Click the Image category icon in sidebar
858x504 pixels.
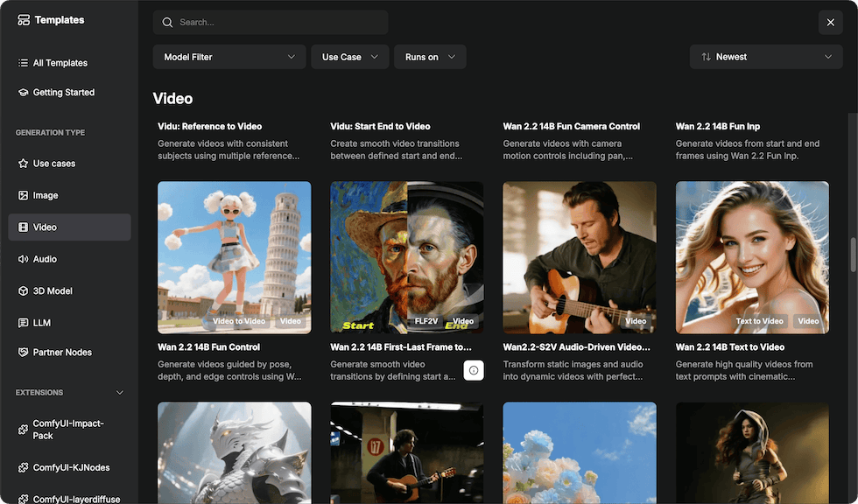[x=24, y=196]
